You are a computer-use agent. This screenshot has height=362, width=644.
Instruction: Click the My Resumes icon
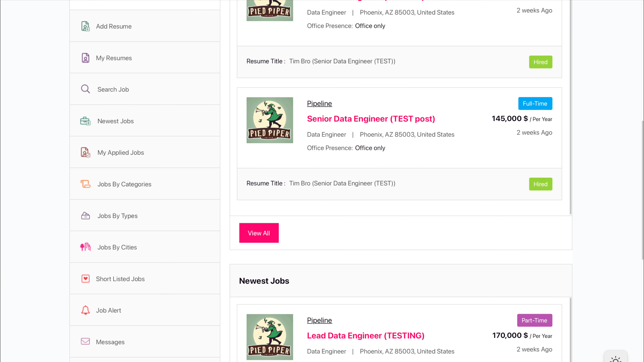pyautogui.click(x=86, y=58)
